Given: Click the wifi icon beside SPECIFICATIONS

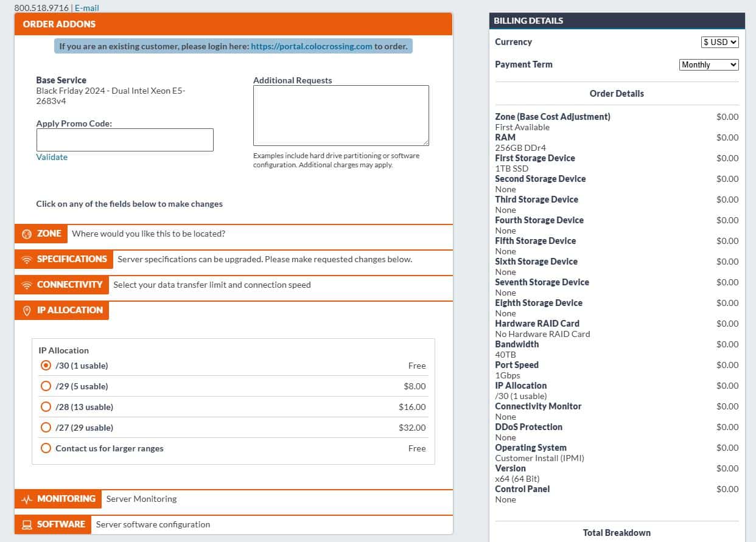Looking at the screenshot, I should [x=26, y=260].
